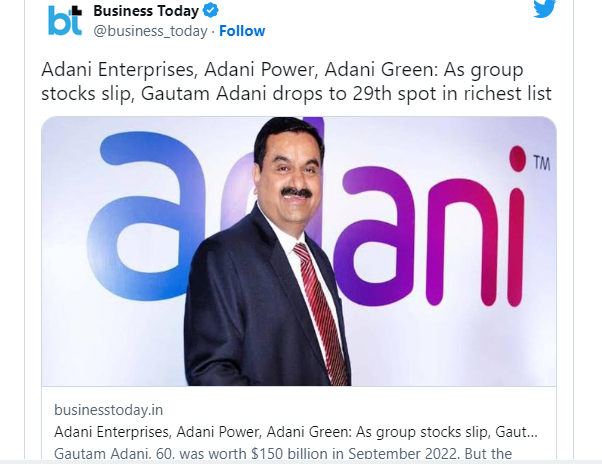Click the card description mentioning $150 billion
The image size is (602, 464).
click(283, 453)
